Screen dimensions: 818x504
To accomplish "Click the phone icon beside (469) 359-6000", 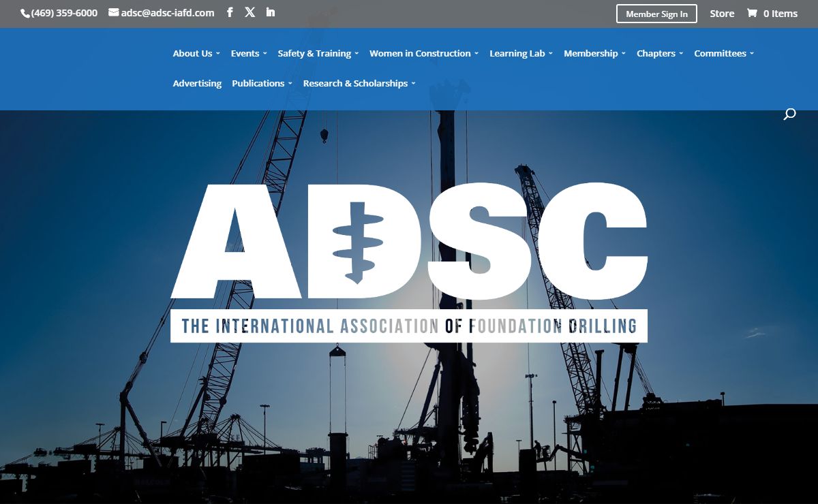I will 25,13.
